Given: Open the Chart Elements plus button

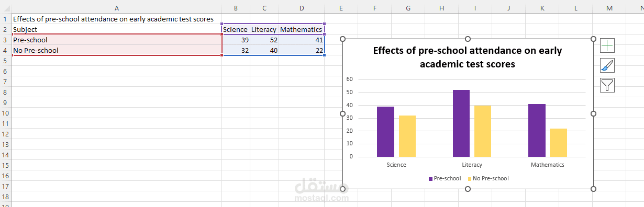Looking at the screenshot, I should pos(607,45).
